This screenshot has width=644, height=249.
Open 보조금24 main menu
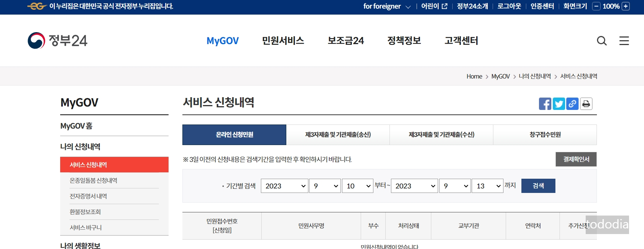pos(346,41)
